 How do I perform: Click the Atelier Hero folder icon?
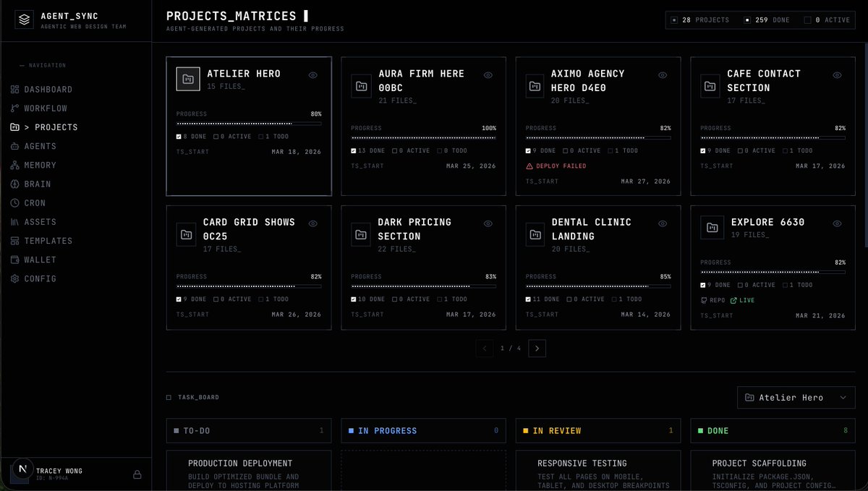[x=188, y=80]
